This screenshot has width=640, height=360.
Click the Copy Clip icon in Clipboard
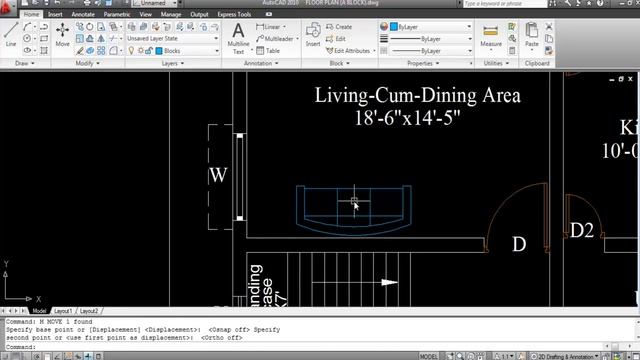(549, 39)
